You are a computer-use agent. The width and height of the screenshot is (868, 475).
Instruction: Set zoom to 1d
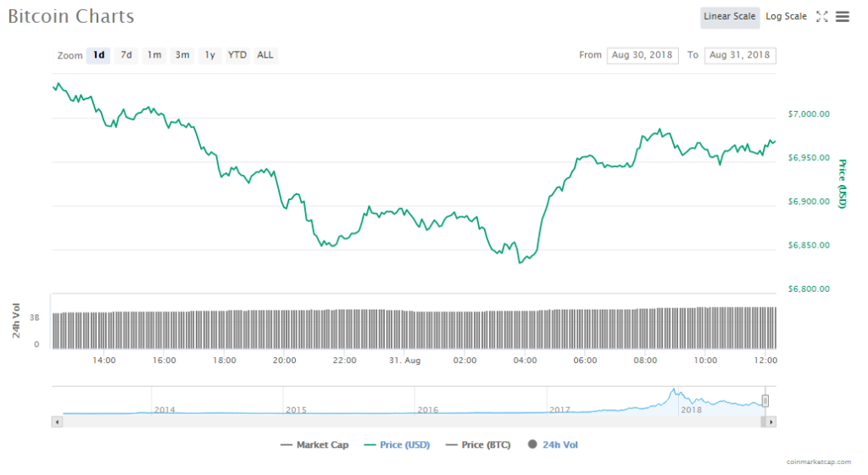98,55
